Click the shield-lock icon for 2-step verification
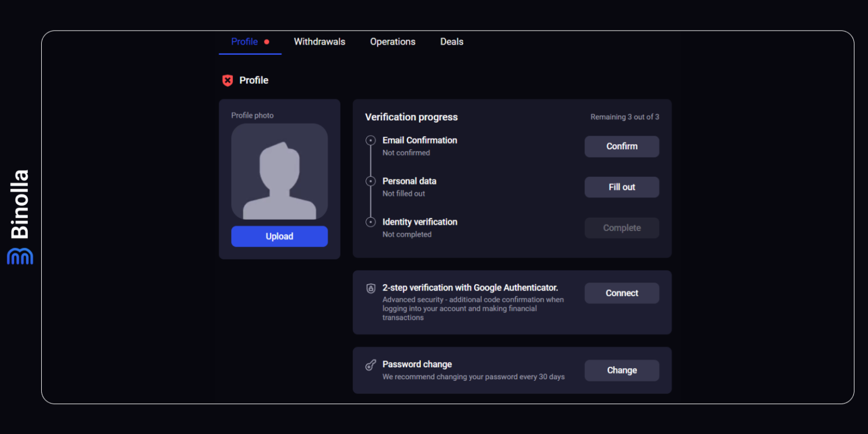Viewport: 868px width, 434px height. 371,288
